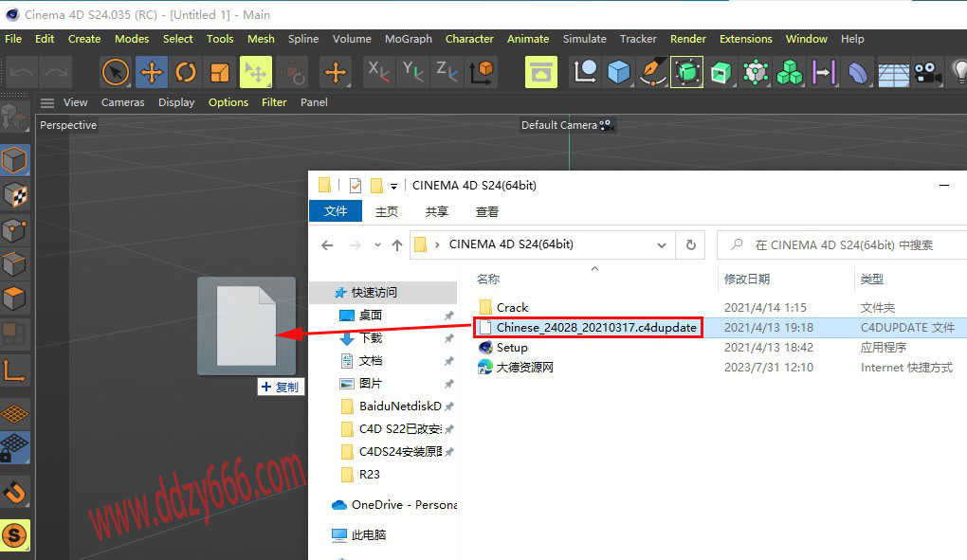The height and width of the screenshot is (560, 967).
Task: Open viewport Options menu
Action: [228, 102]
